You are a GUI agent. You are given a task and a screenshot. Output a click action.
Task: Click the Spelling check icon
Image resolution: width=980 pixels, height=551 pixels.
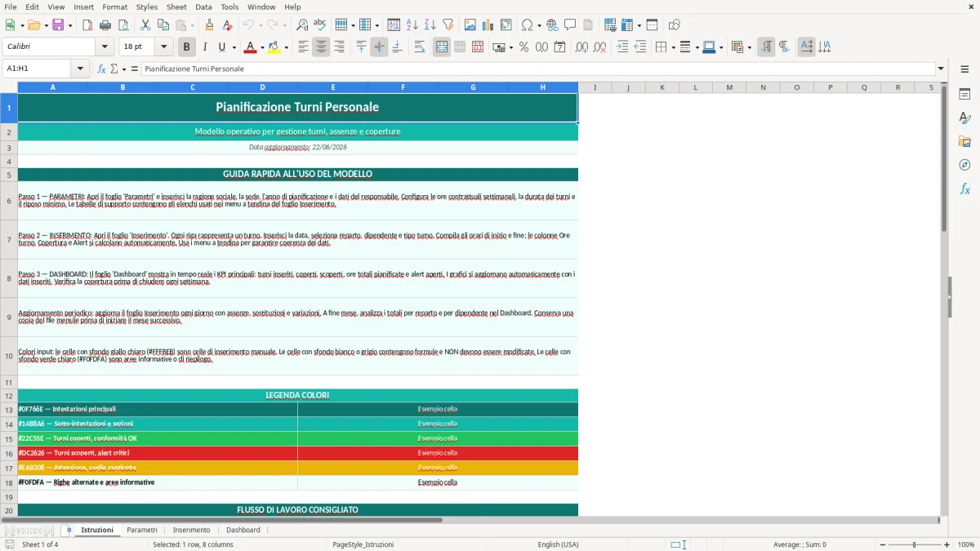coord(320,25)
